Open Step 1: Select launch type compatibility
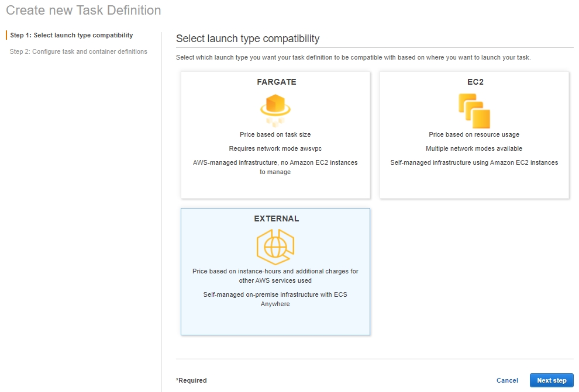579x392 pixels. [71, 35]
